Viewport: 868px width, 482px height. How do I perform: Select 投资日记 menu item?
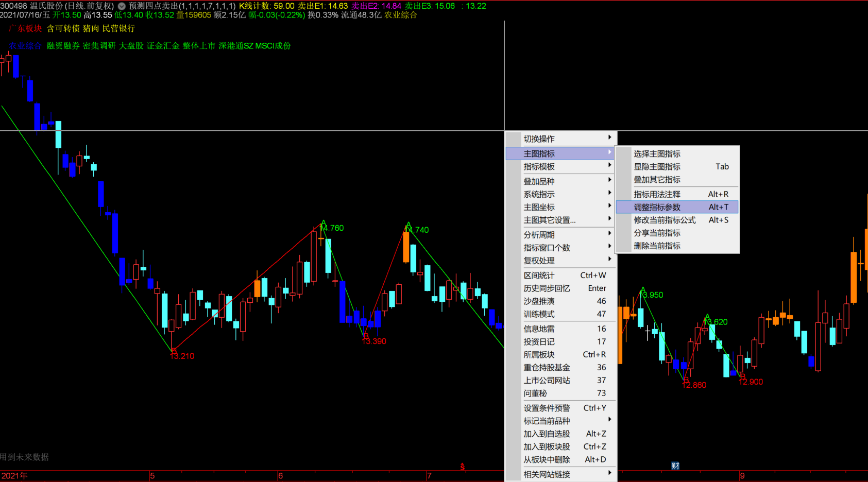click(x=561, y=341)
